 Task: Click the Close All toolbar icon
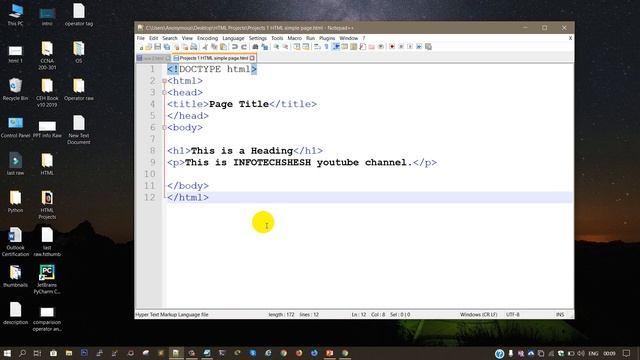pos(185,47)
